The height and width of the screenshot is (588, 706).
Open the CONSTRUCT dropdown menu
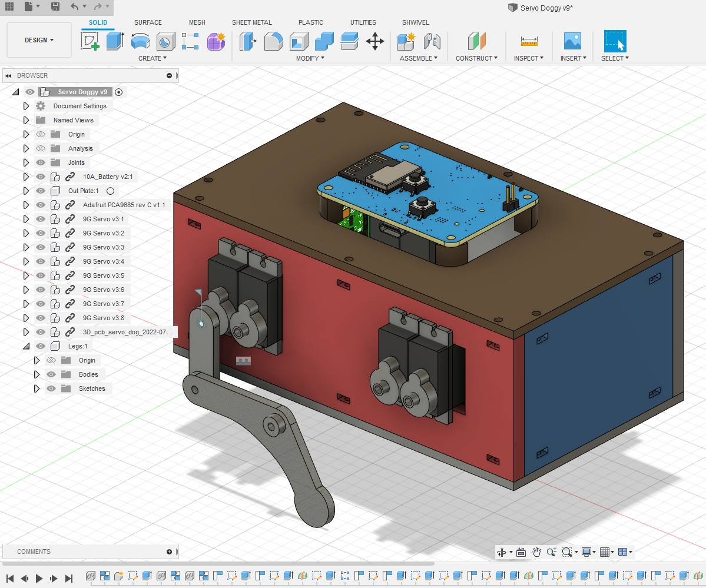(477, 58)
